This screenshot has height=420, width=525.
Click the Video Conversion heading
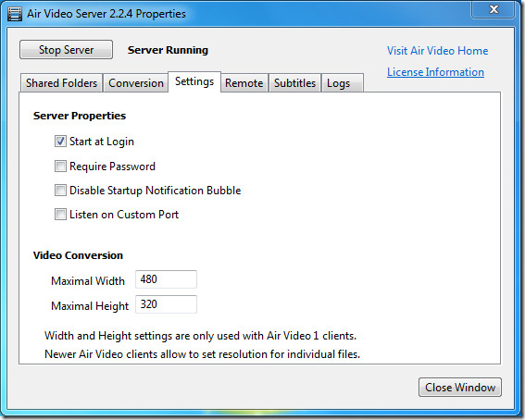[x=78, y=255]
